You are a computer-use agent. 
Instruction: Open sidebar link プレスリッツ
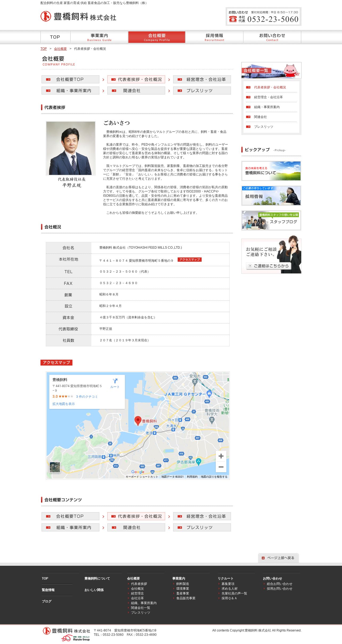263,127
